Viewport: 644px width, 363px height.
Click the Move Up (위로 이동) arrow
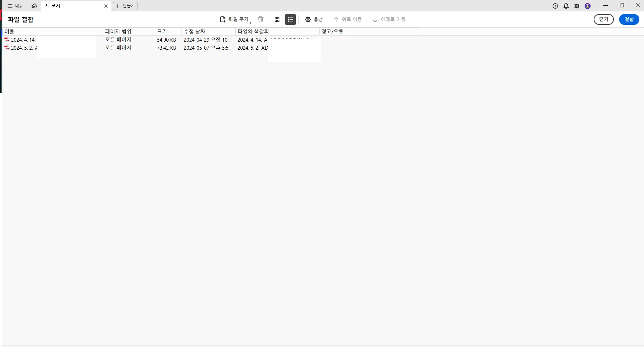click(x=336, y=19)
